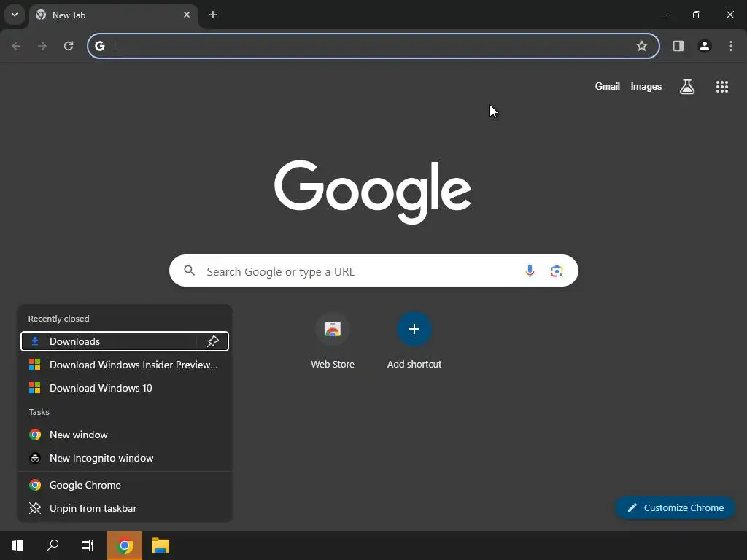
Task: Open taskbar search magnifier
Action: coord(53,545)
